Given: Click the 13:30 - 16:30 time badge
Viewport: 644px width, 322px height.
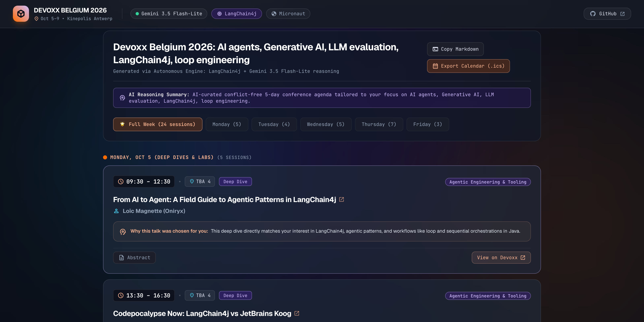Looking at the screenshot, I should click(x=144, y=295).
